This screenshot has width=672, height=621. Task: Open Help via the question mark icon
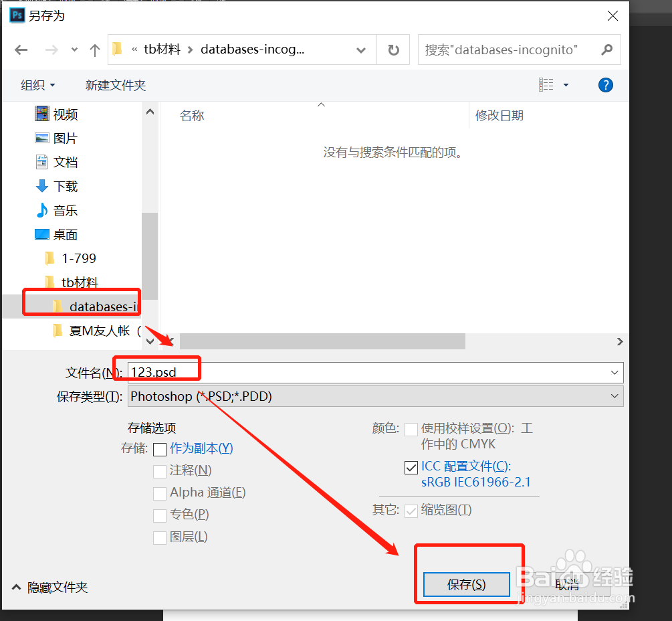coord(605,85)
